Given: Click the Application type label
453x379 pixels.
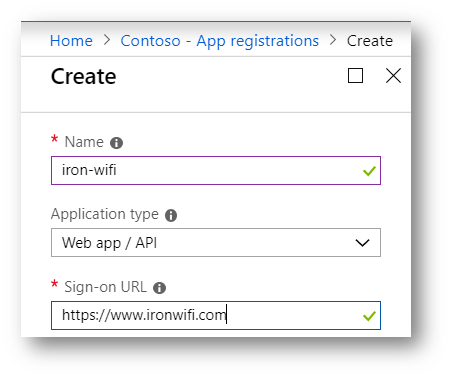Looking at the screenshot, I should (x=105, y=214).
